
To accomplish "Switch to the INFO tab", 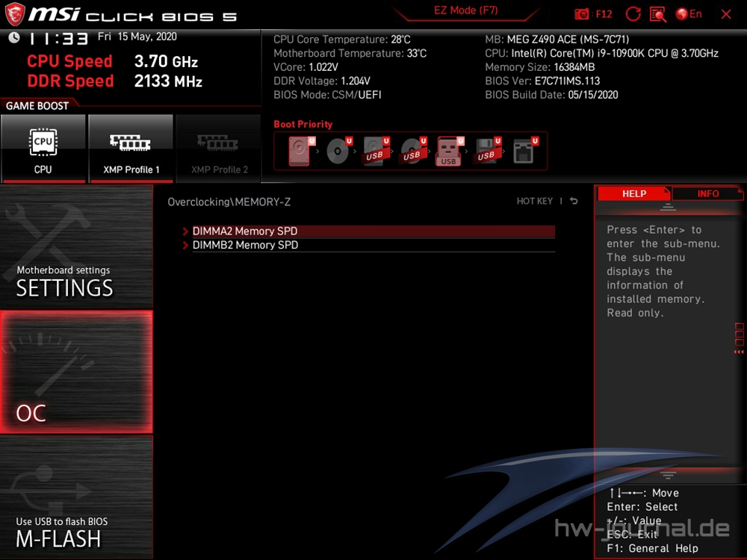I will pos(708,194).
